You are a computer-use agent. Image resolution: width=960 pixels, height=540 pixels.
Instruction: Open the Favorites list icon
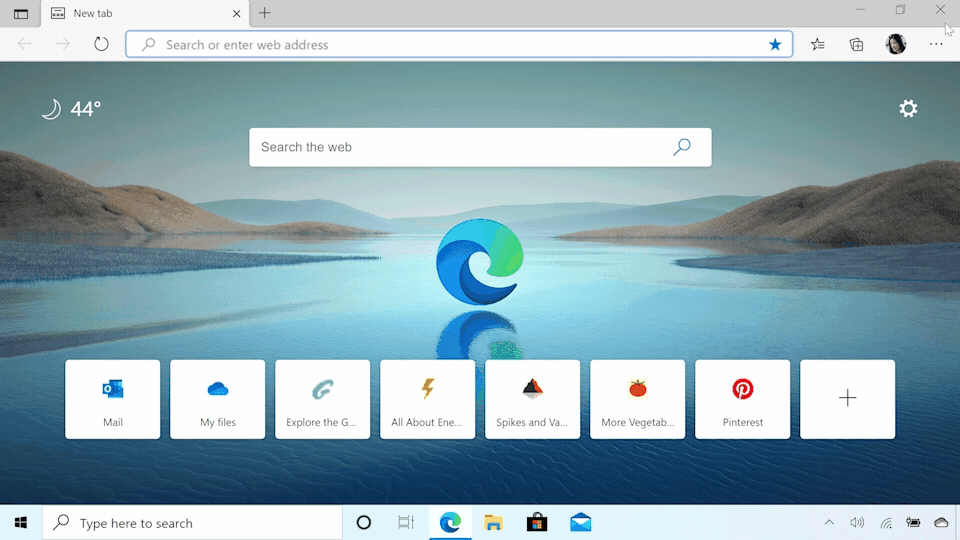pos(818,44)
